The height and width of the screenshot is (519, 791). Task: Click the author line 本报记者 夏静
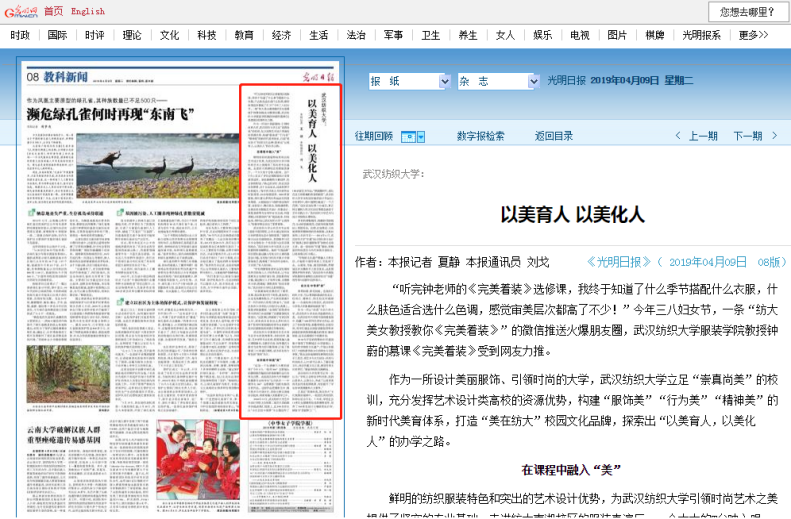(423, 262)
